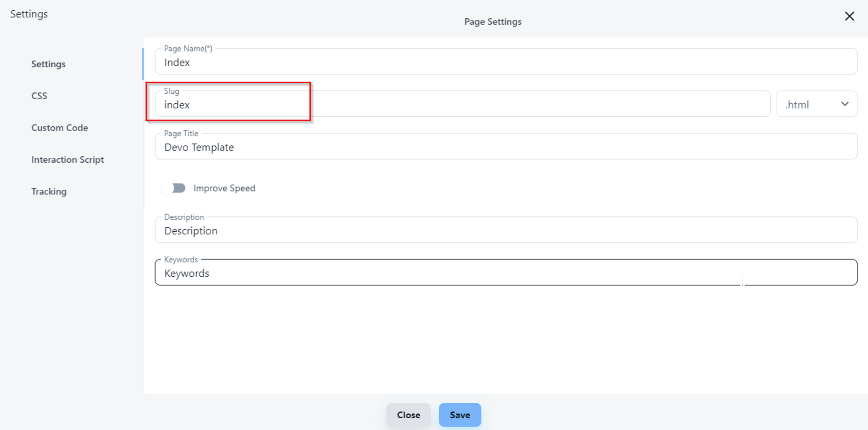Toggle the Improve Speed switch
This screenshot has width=868, height=430.
(x=174, y=188)
